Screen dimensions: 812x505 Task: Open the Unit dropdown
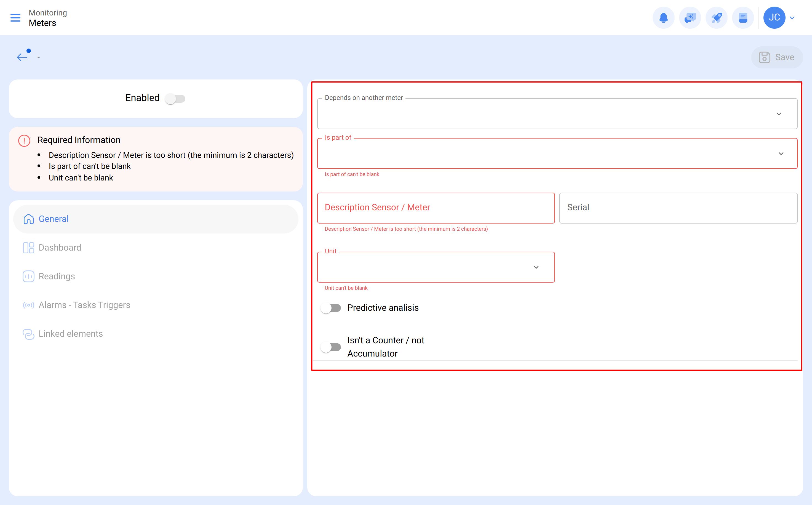point(436,267)
